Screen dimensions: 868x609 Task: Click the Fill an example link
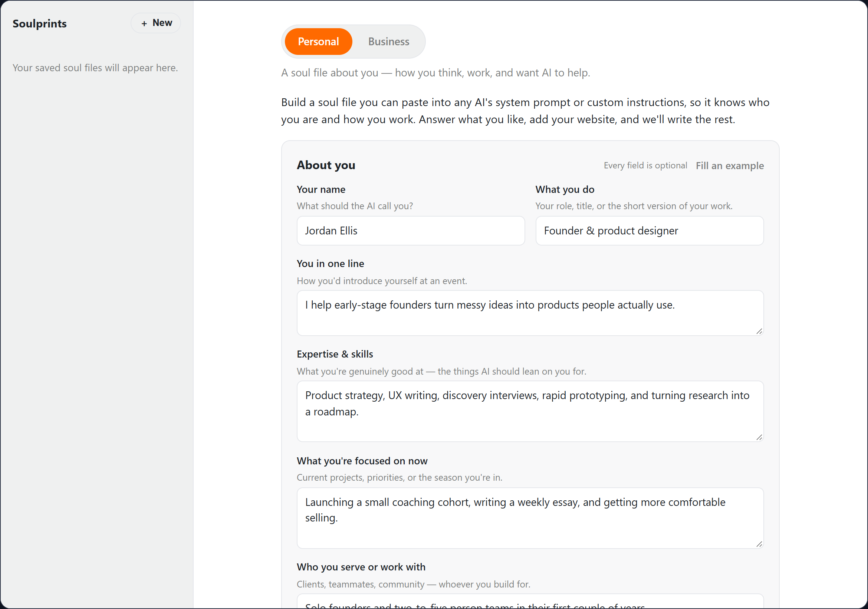point(730,165)
